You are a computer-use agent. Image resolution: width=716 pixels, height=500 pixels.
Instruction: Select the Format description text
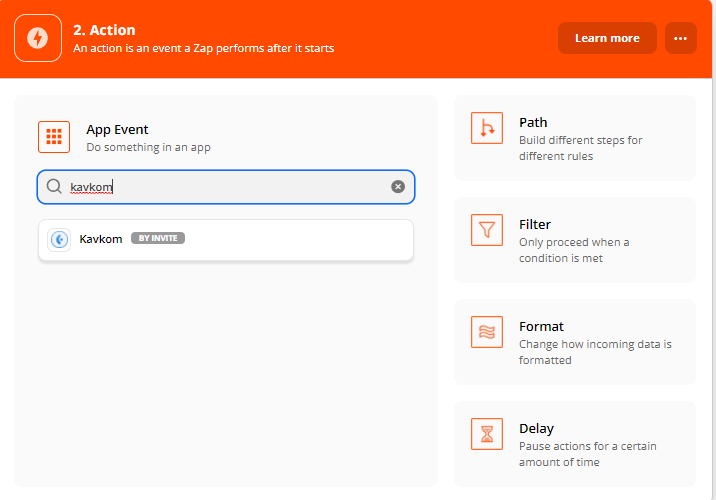pyautogui.click(x=595, y=352)
